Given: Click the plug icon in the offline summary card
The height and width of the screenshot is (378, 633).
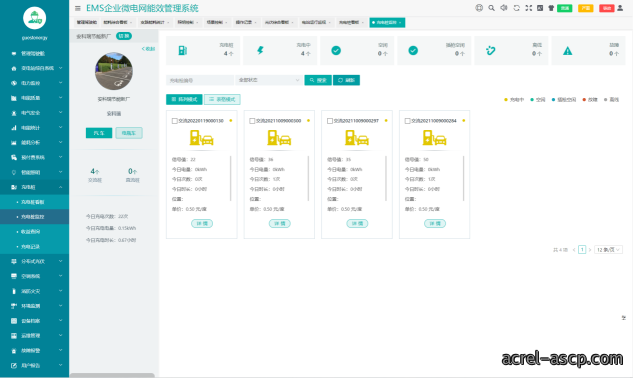Looking at the screenshot, I should point(490,50).
